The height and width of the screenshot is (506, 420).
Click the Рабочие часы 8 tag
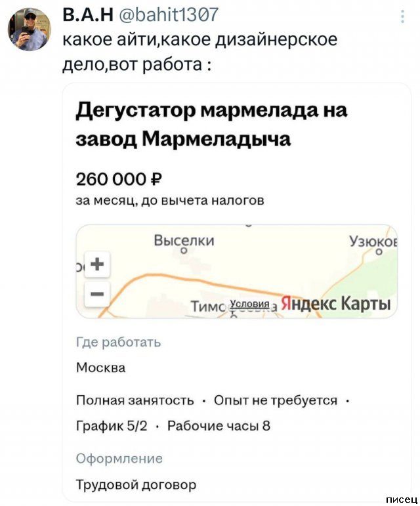pyautogui.click(x=219, y=426)
